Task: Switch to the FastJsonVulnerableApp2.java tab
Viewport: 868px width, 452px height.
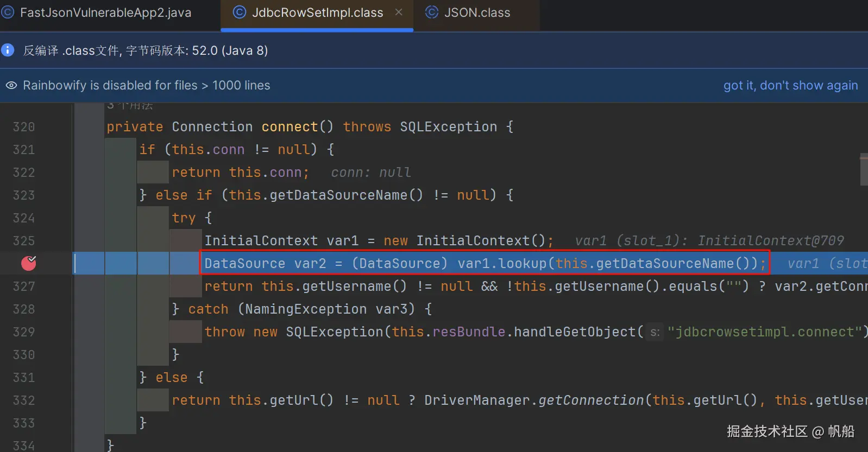Action: tap(106, 13)
